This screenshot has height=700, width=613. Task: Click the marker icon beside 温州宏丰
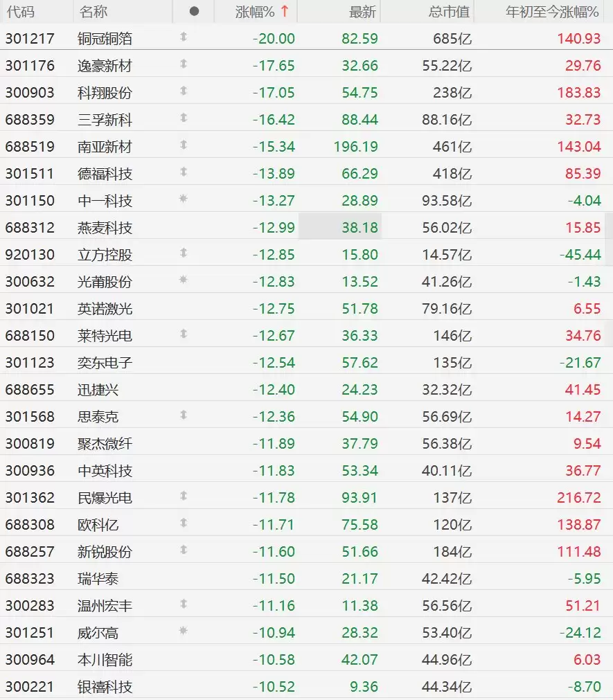click(x=183, y=604)
